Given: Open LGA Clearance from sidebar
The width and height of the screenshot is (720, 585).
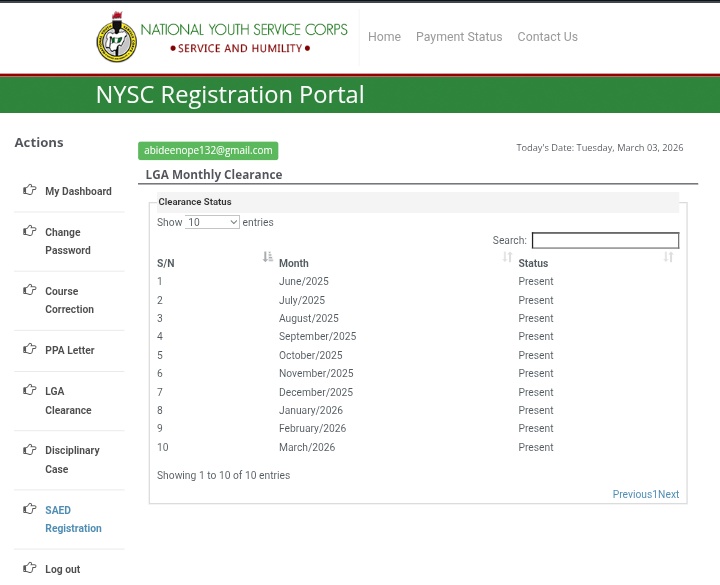Looking at the screenshot, I should pos(68,400).
